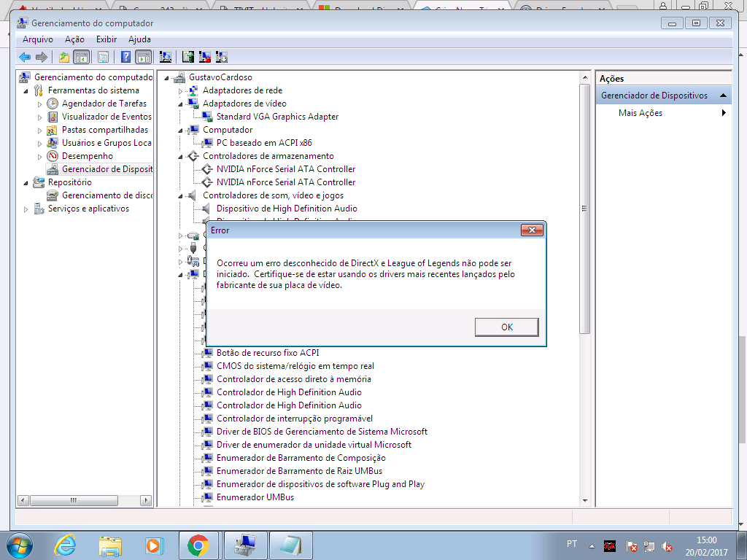Click the Disable device toolbar icon

click(x=222, y=57)
